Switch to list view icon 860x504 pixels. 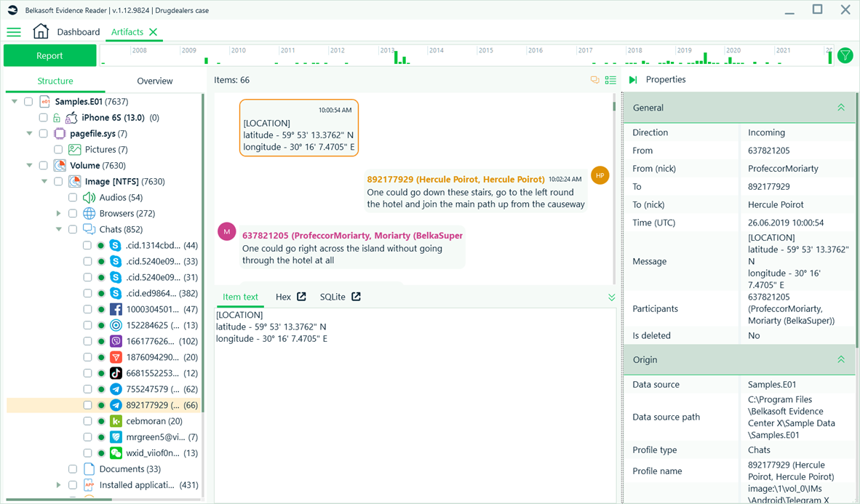pos(610,80)
